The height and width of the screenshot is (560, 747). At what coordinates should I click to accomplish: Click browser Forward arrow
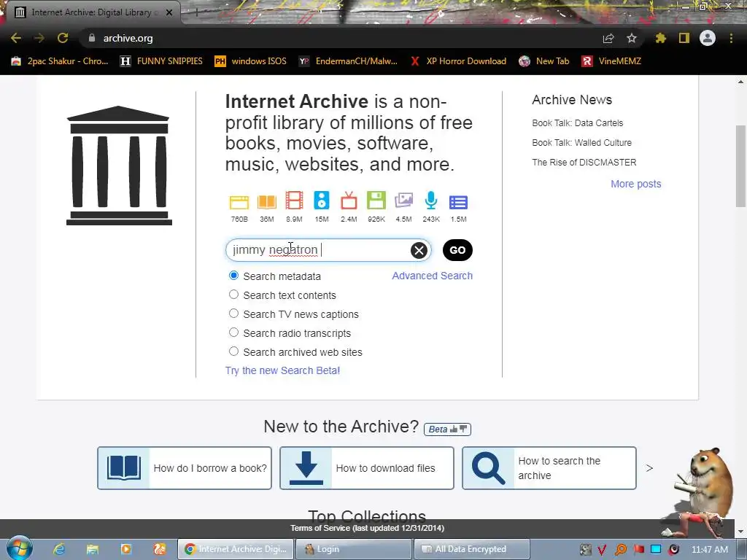click(x=39, y=38)
